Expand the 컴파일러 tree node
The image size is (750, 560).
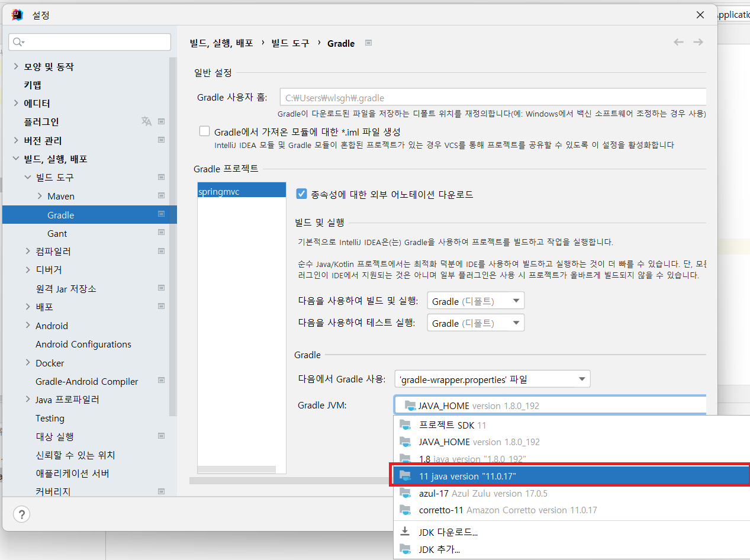(x=28, y=251)
